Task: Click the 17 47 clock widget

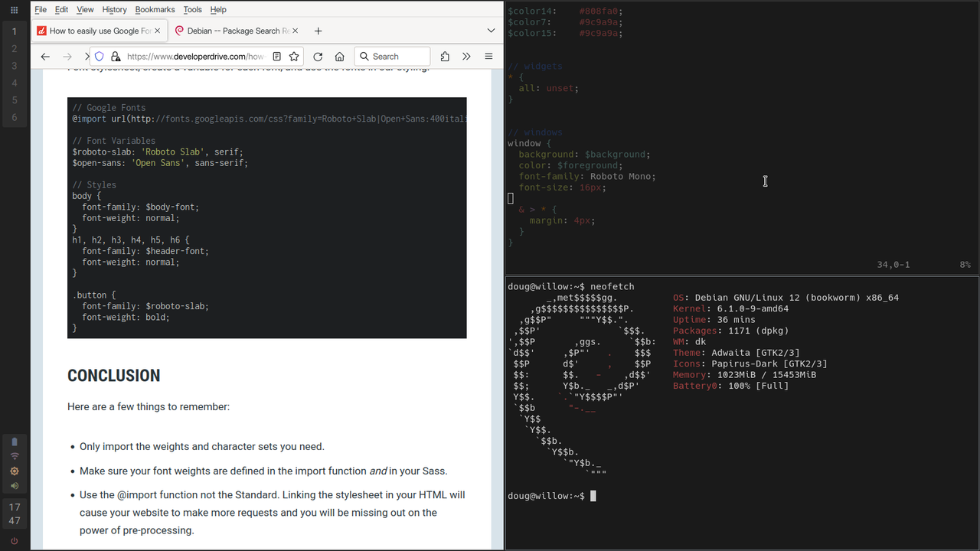Action: click(15, 514)
